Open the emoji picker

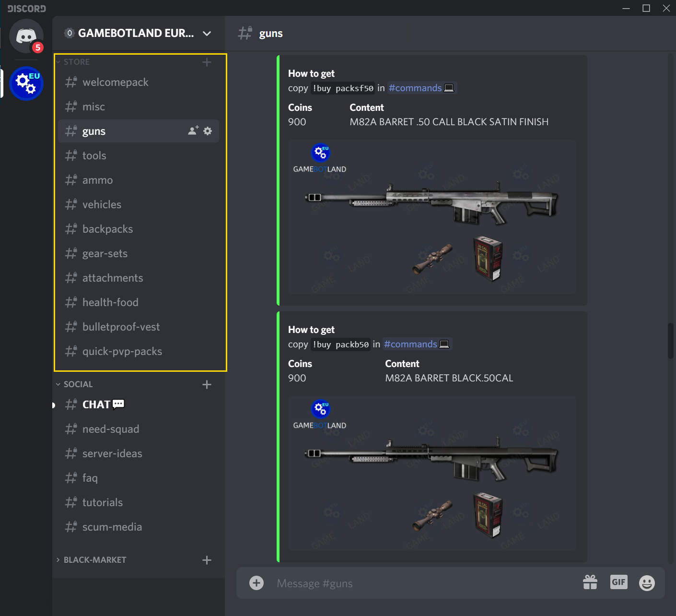[647, 583]
